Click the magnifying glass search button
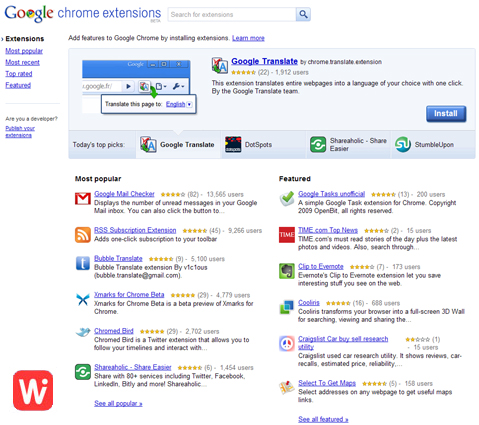This screenshot has height=425, width=479. point(303,14)
